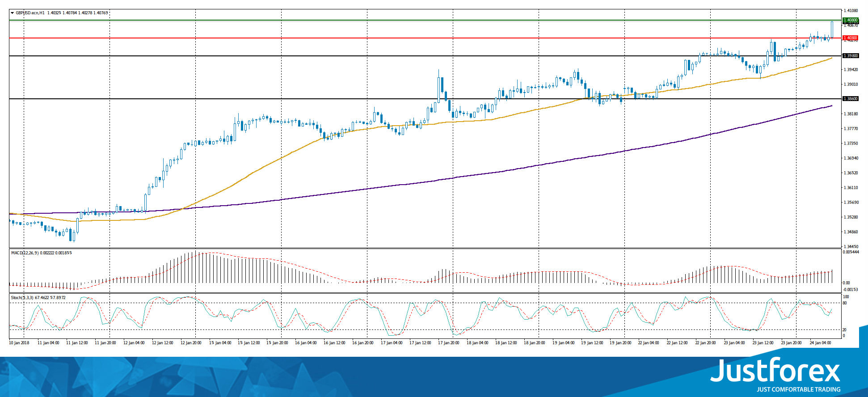Click the -0.00153 MACD scale value
Viewport: 868px width, 397px height.
point(851,290)
